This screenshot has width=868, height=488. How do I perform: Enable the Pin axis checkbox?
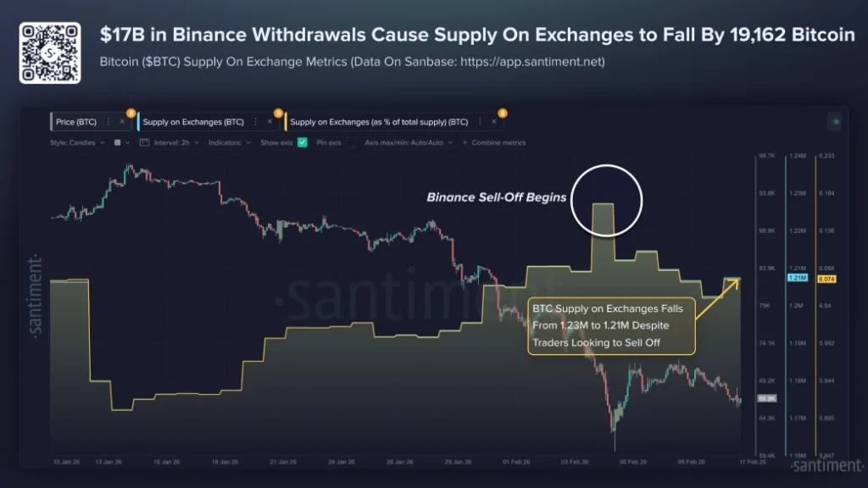pyautogui.click(x=350, y=143)
